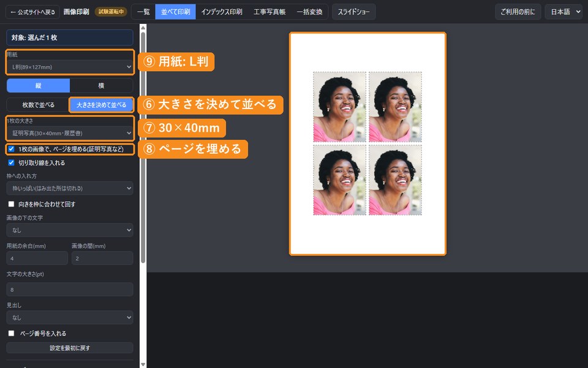Select the 一括変換 tab

309,12
